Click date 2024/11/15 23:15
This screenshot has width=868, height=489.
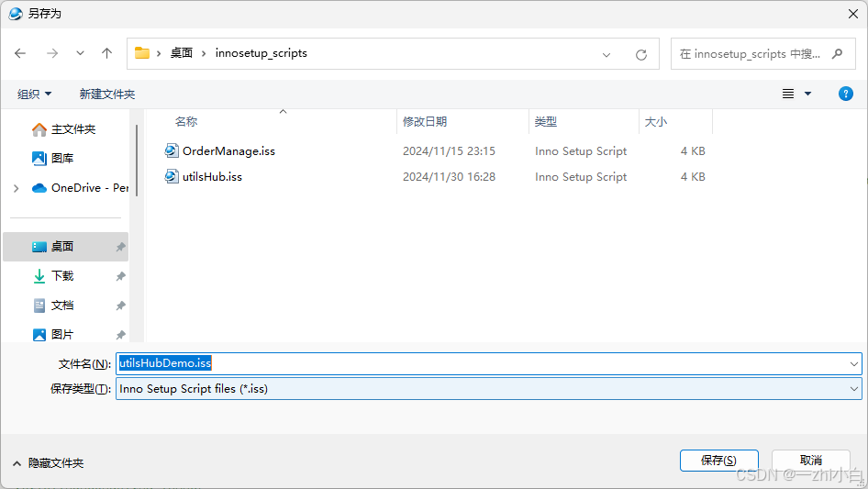(449, 151)
